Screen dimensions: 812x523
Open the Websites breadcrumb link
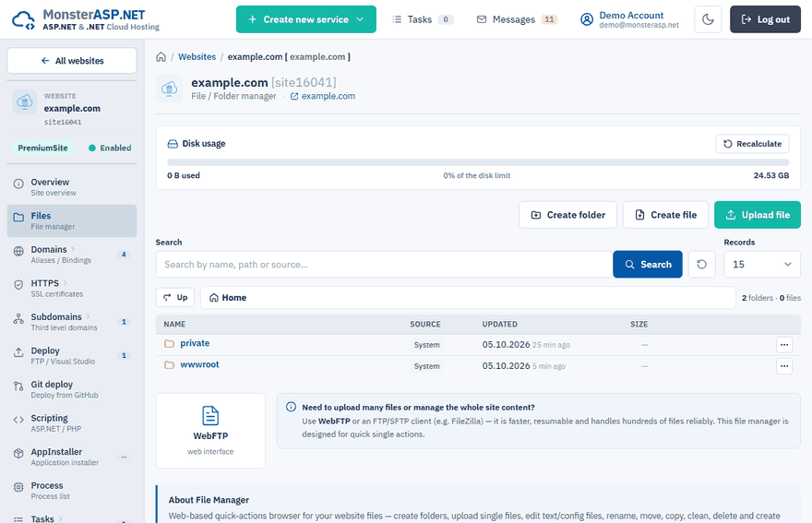(197, 57)
